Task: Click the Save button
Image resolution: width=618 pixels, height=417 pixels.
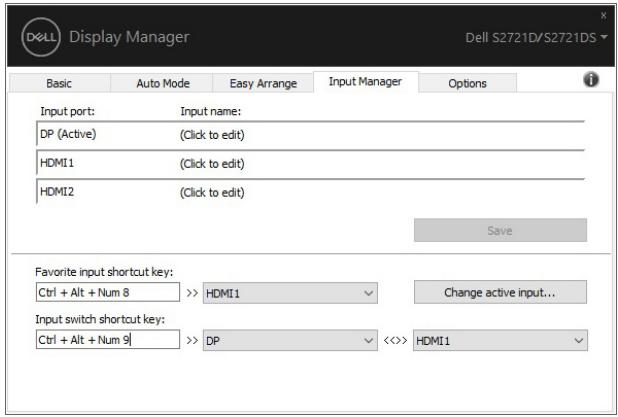Action: coord(500,230)
